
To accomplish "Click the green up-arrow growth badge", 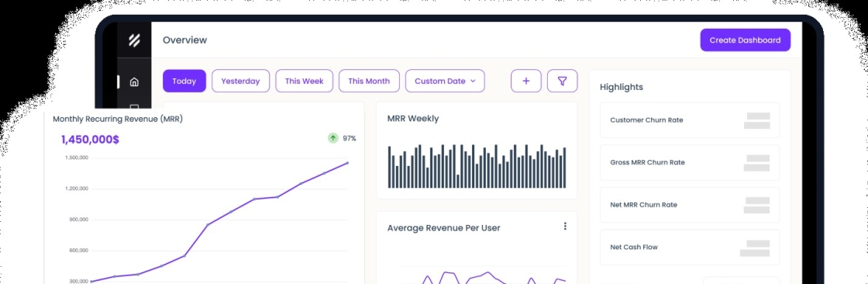I will pyautogui.click(x=332, y=138).
